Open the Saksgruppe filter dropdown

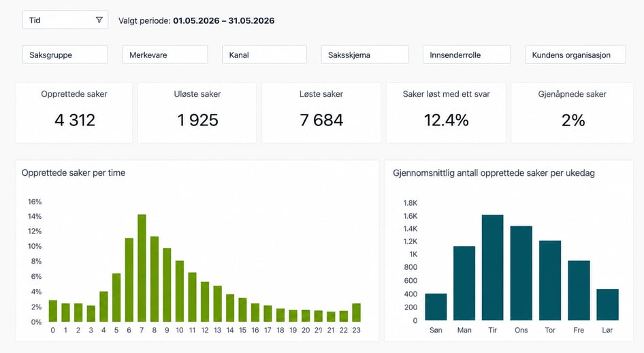[65, 55]
